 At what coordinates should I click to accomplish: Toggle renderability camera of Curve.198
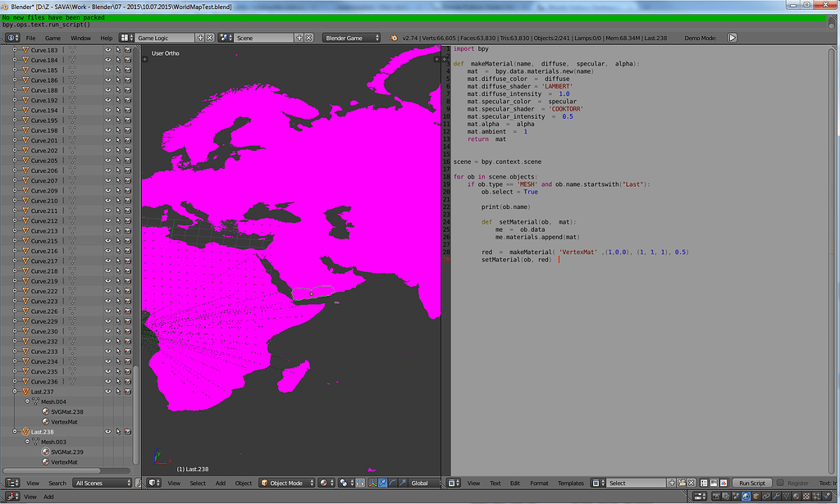coord(128,130)
